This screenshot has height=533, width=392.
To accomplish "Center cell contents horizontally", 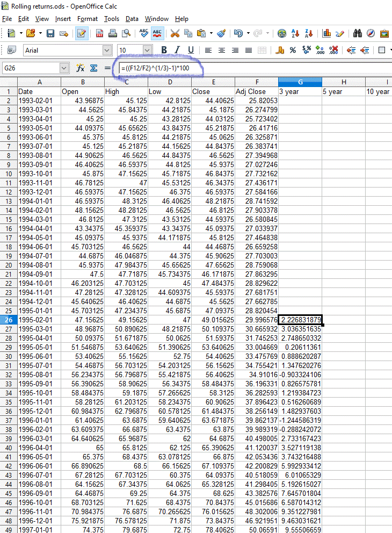I will (222, 51).
